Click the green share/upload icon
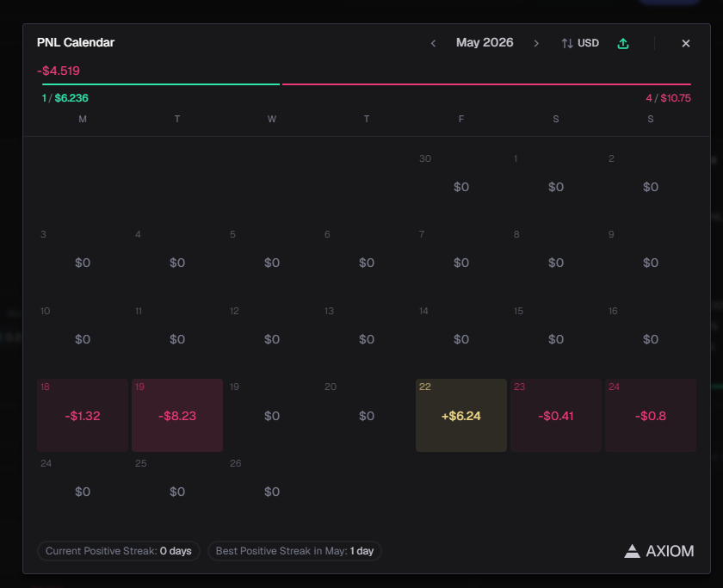Screen dimensions: 723x588 623,43
